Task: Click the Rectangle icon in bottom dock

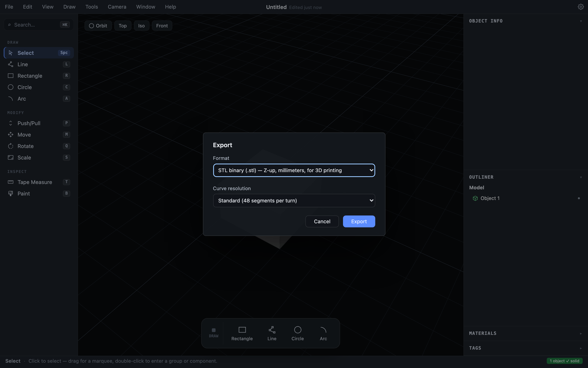Action: click(x=242, y=333)
